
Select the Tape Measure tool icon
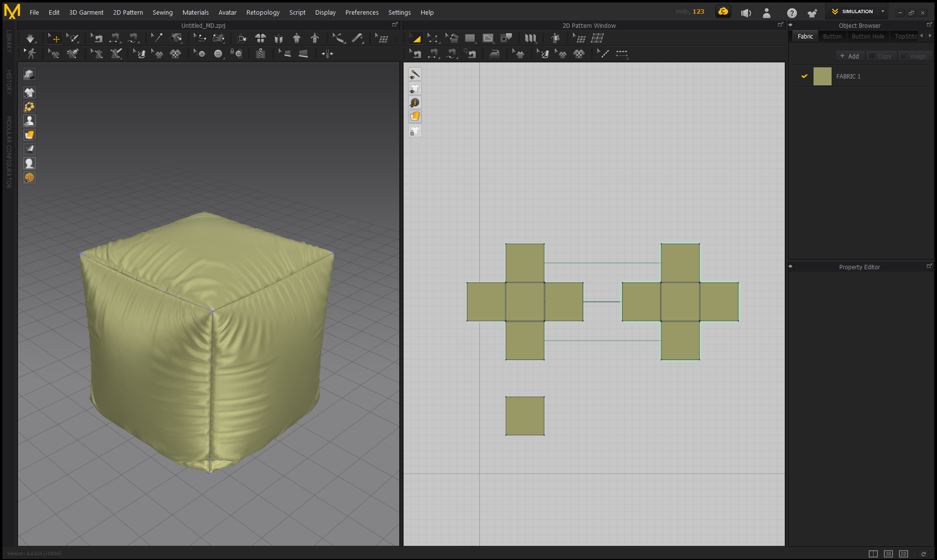click(358, 38)
